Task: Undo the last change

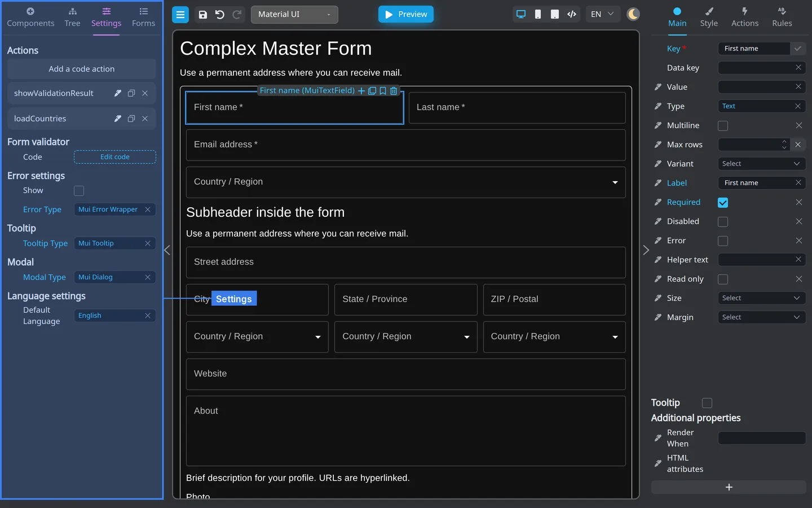Action: tap(220, 15)
